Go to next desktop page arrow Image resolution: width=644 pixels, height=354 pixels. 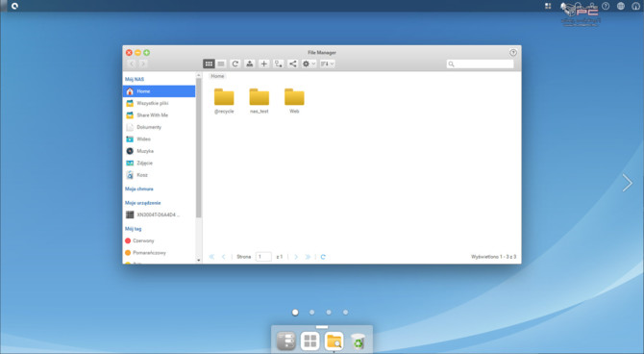point(627,183)
